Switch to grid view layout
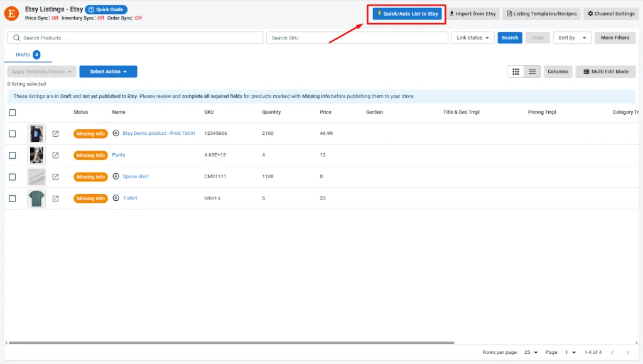 516,72
